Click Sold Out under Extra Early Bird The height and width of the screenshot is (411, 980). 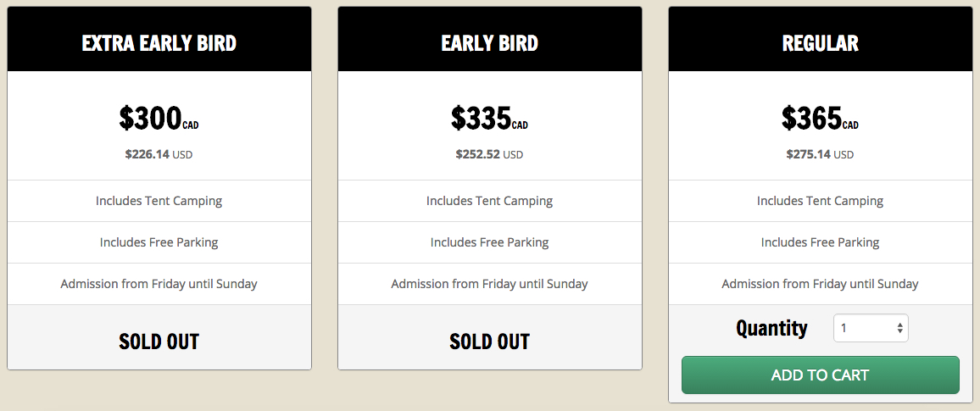159,342
